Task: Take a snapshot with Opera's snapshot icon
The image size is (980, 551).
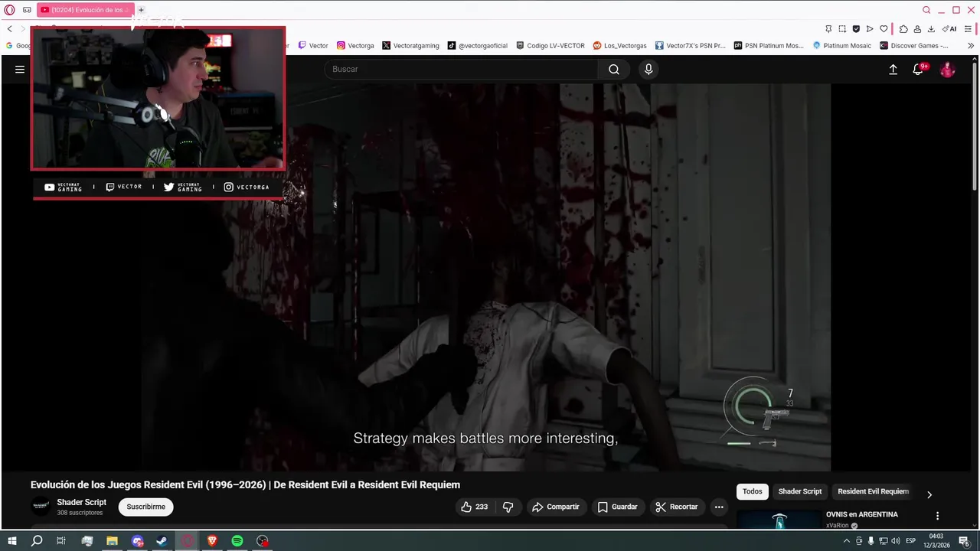Action: pyautogui.click(x=842, y=29)
